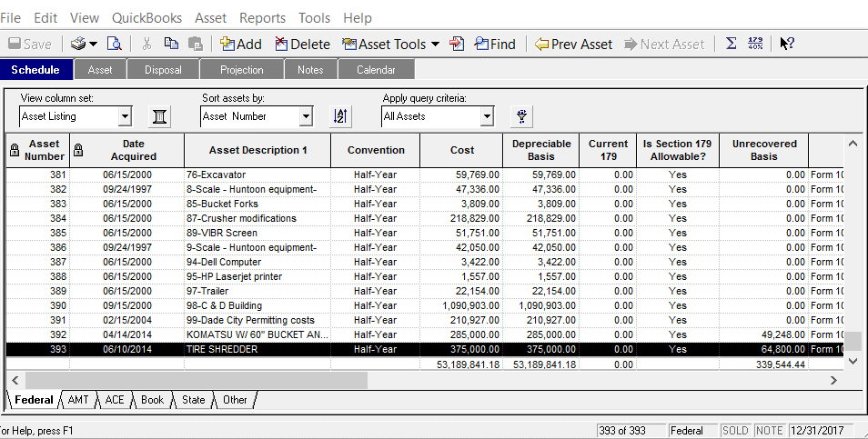Click the sort order A-Z icon
Viewport: 868px width, 439px height.
click(340, 116)
